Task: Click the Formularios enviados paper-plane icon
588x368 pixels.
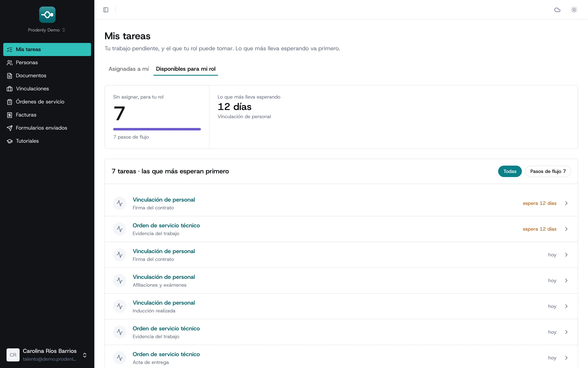Action: 10,128
